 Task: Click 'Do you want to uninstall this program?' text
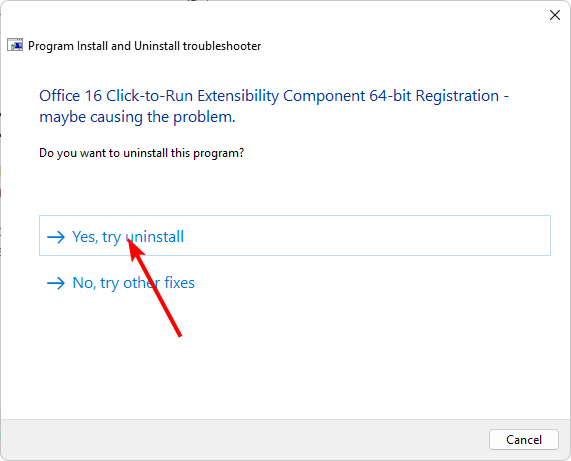(x=141, y=153)
